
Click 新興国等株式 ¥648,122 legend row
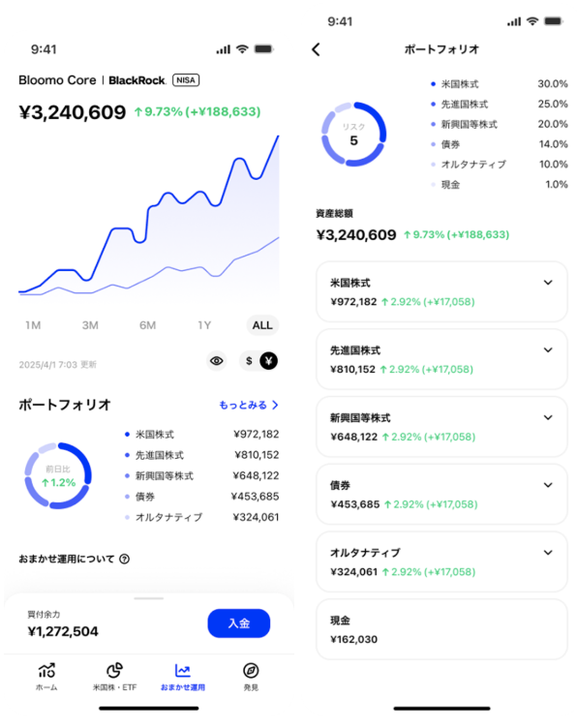(x=202, y=476)
